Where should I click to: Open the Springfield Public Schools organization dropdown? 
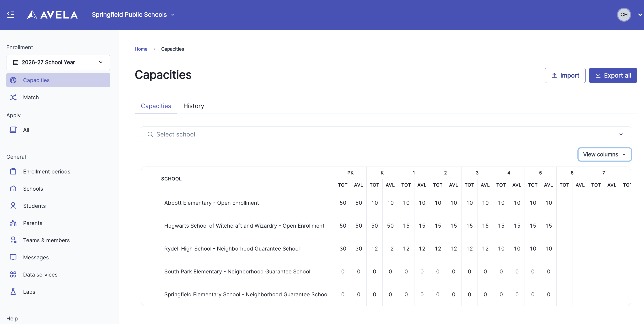[x=133, y=15]
